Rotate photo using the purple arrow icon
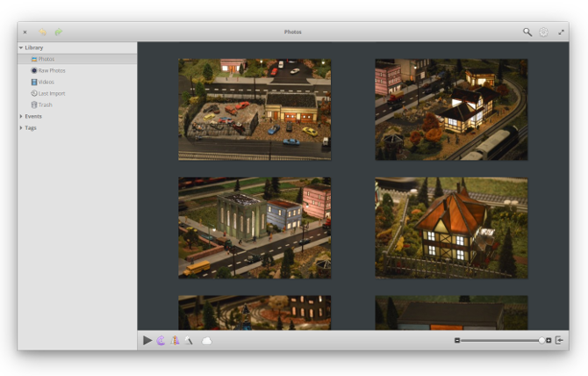Viewport: 588px width, 376px height. click(161, 340)
